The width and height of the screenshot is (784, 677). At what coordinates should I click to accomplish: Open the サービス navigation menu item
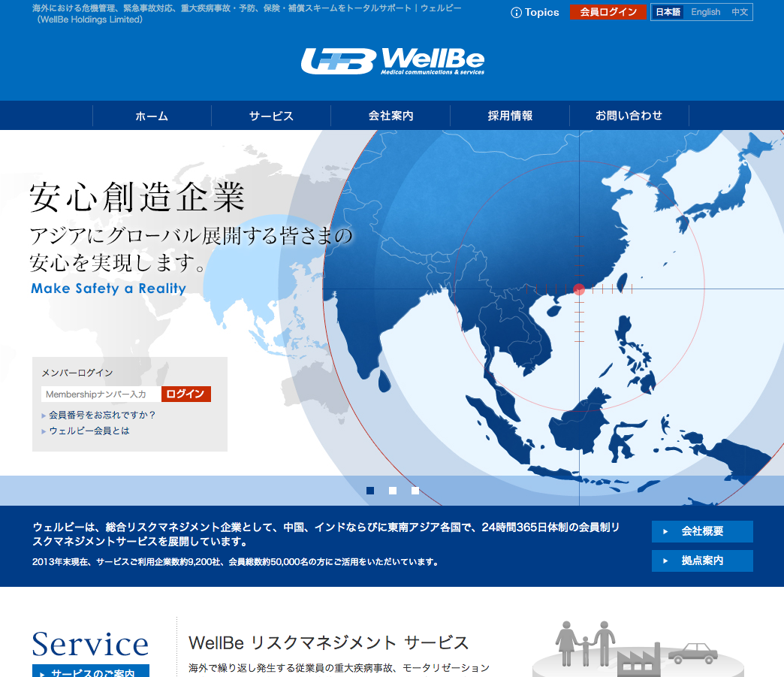click(x=271, y=116)
